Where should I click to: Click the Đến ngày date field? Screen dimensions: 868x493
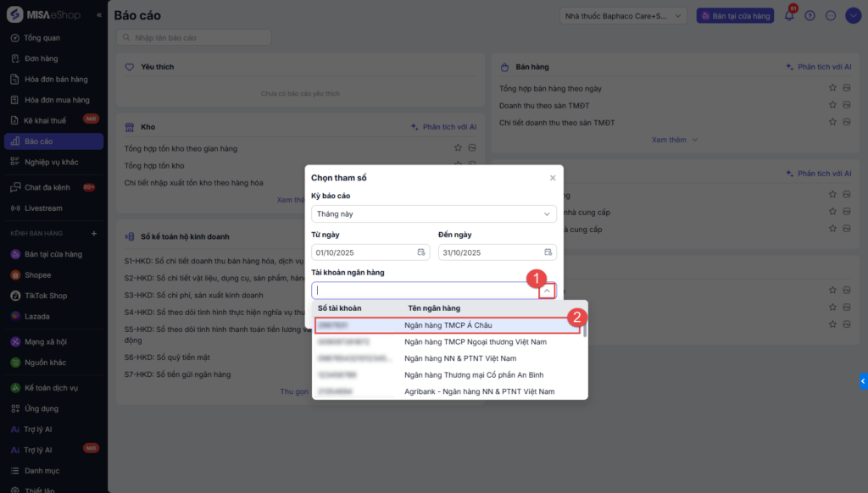click(x=497, y=252)
